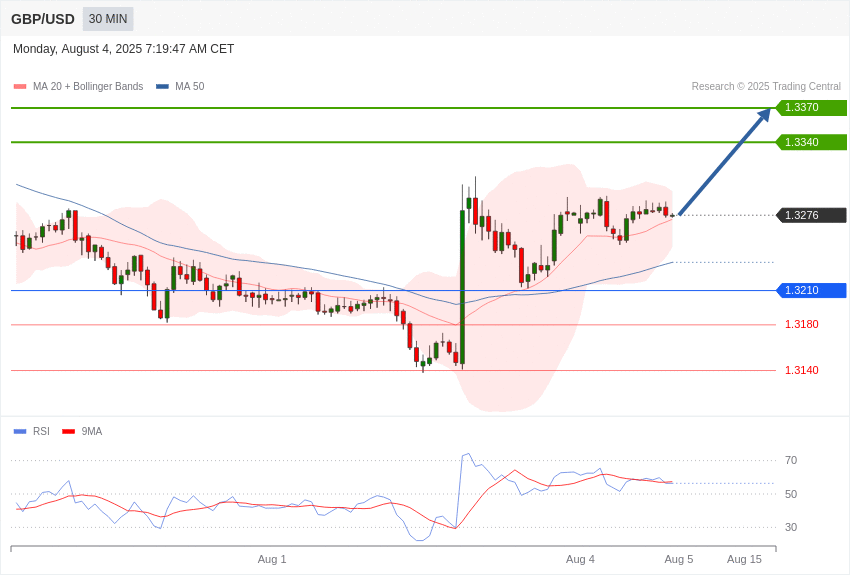Click the Aug 4 date axis label
This screenshot has height=576, width=850.
pos(580,559)
